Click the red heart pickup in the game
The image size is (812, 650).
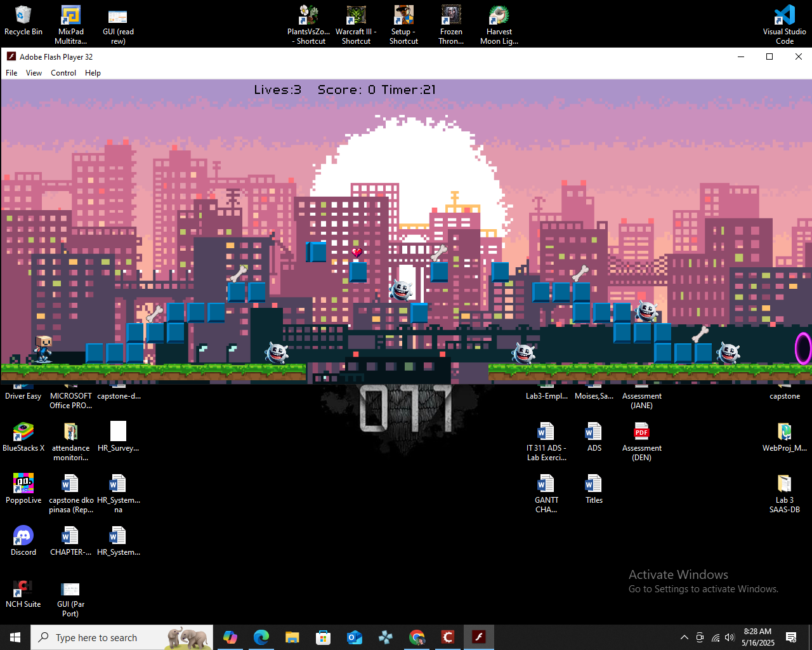coord(357,253)
